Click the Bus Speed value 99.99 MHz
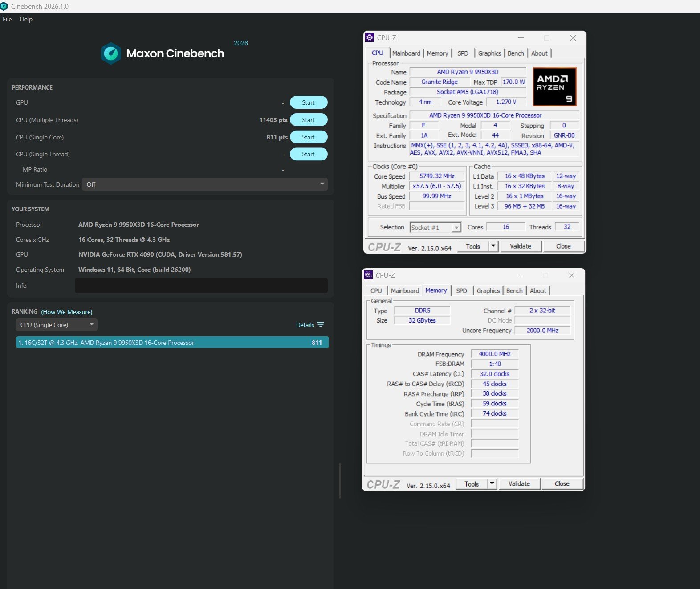 tap(437, 196)
